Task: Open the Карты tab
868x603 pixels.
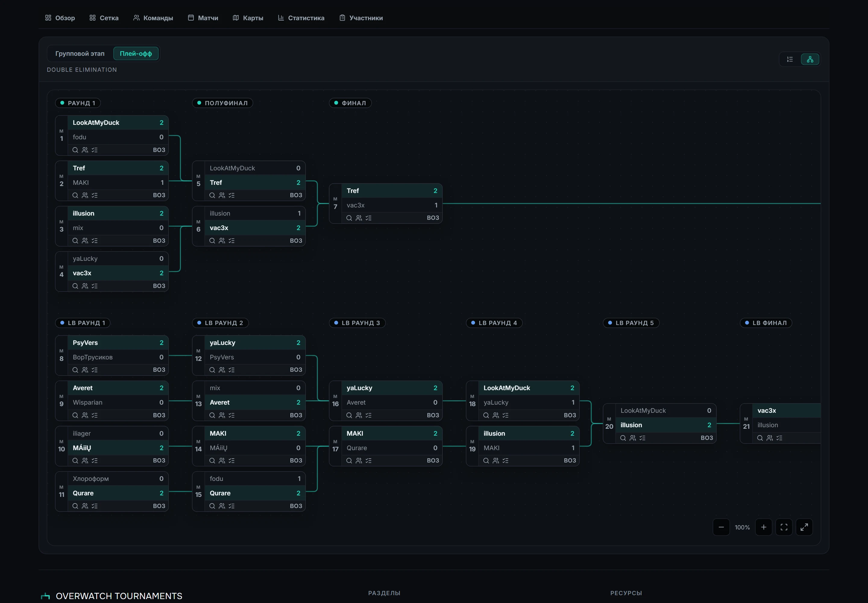Action: pos(248,18)
